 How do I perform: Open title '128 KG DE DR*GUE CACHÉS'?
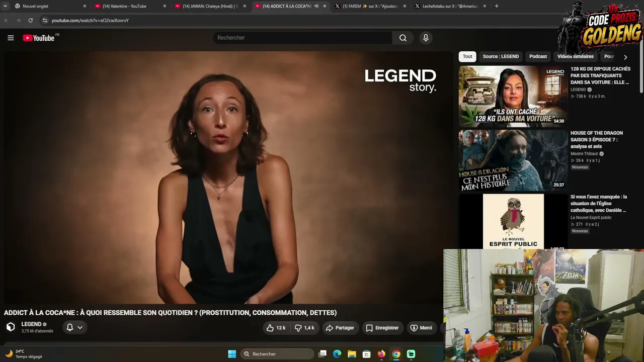point(600,75)
